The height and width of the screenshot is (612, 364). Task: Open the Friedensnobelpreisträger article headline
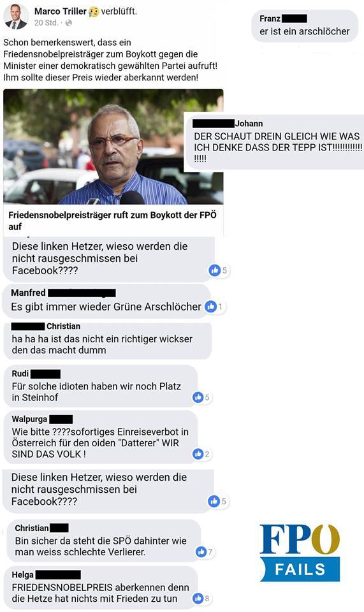pos(112,221)
